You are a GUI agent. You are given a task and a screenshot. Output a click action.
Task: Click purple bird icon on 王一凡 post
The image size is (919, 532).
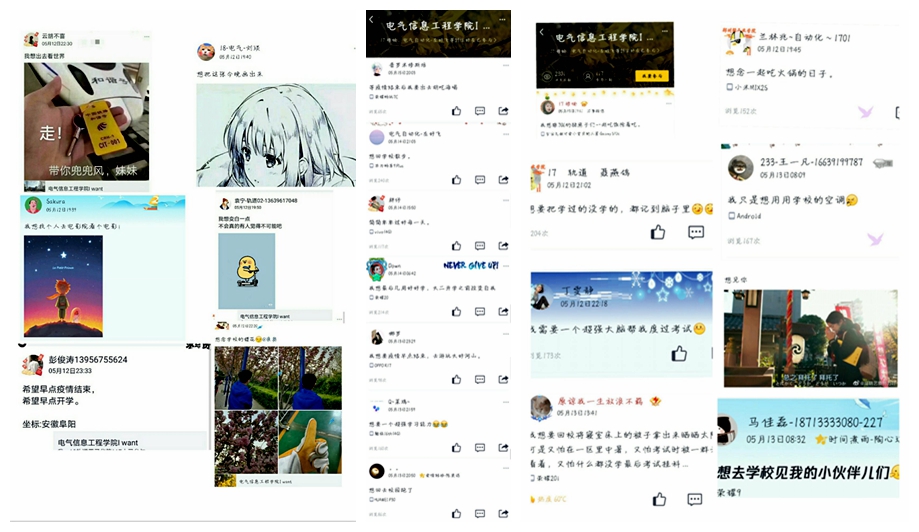tap(876, 238)
